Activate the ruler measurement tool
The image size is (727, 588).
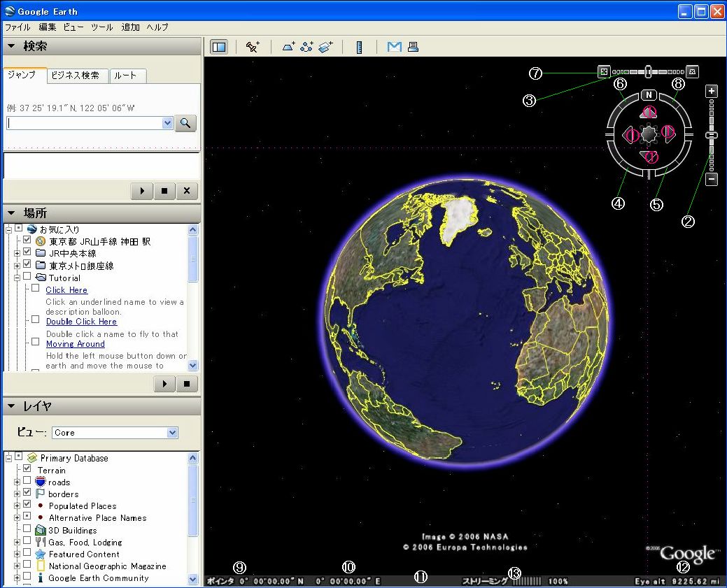[360, 47]
